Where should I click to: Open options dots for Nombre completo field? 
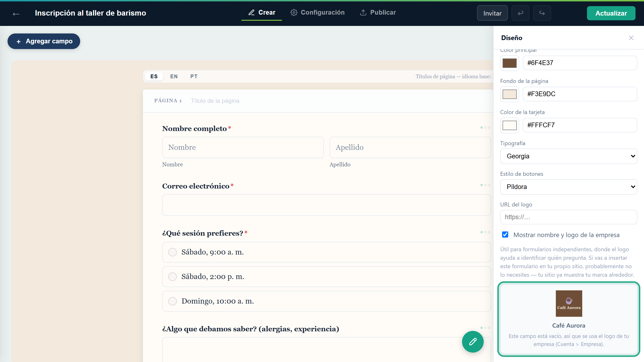[485, 128]
